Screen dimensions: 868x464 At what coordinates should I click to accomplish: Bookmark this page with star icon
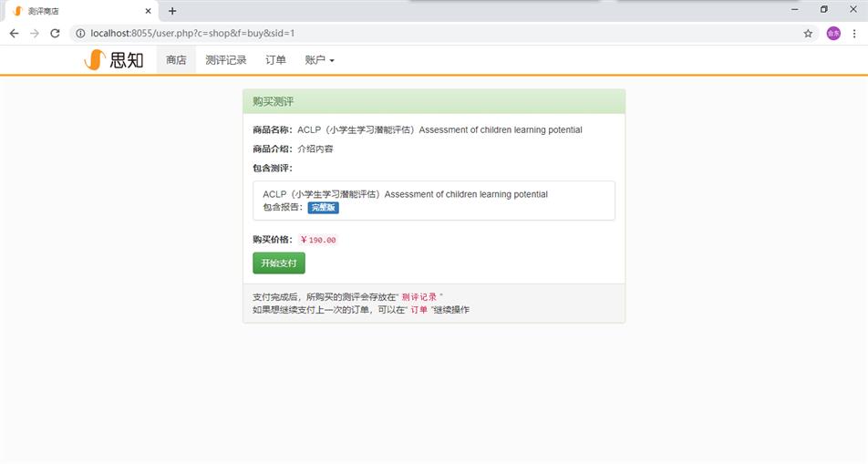point(808,34)
